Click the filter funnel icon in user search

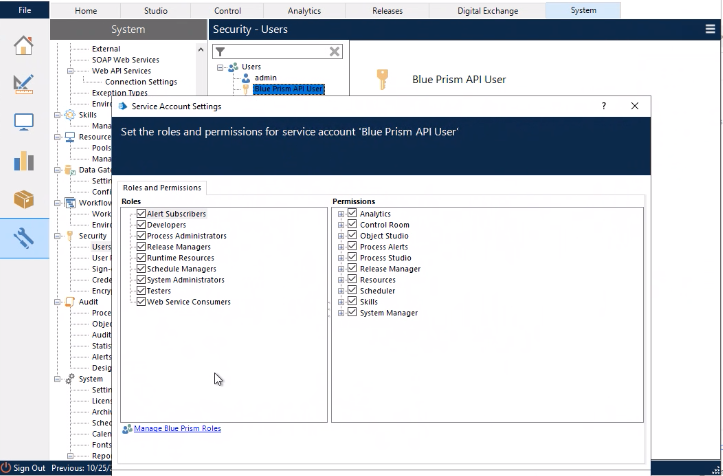pos(220,52)
